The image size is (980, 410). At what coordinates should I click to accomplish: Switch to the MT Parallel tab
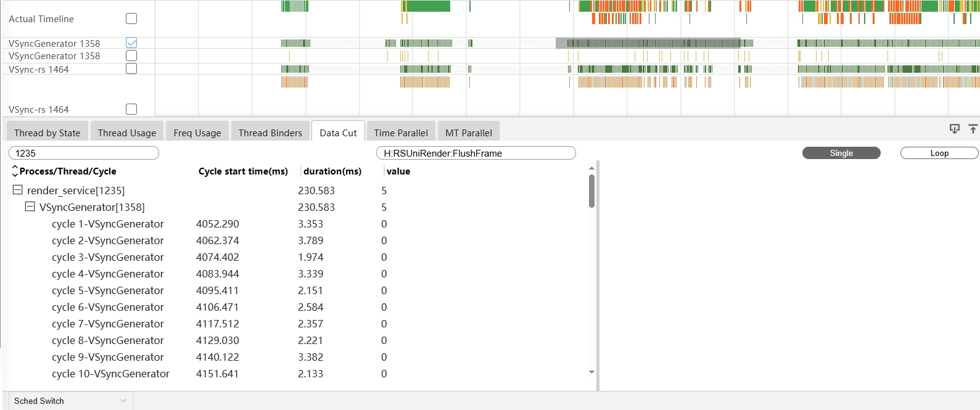click(469, 133)
